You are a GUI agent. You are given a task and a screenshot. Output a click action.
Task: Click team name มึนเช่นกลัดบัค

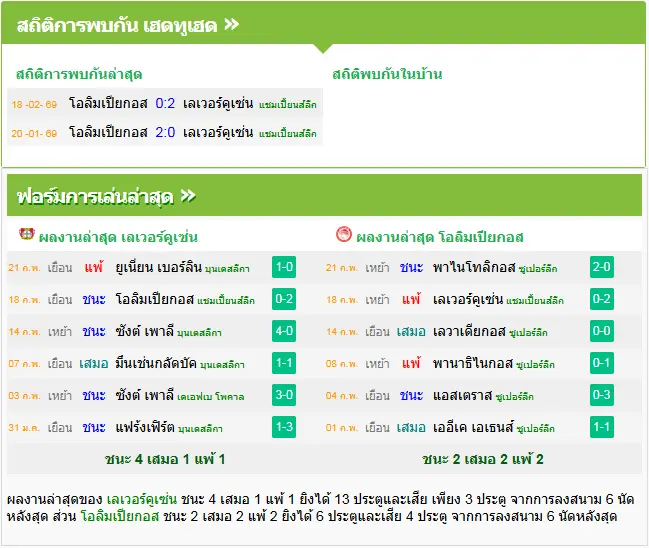click(156, 363)
